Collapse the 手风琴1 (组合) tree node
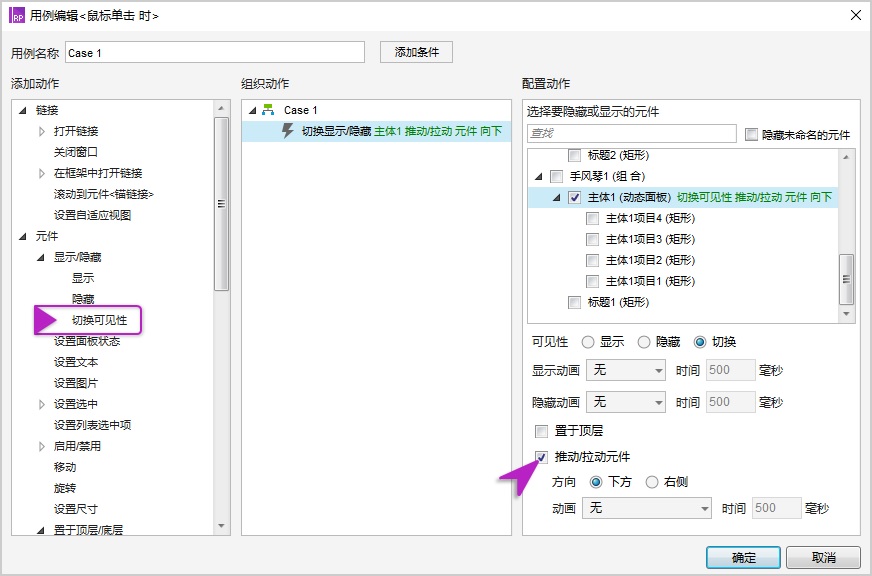 538,176
